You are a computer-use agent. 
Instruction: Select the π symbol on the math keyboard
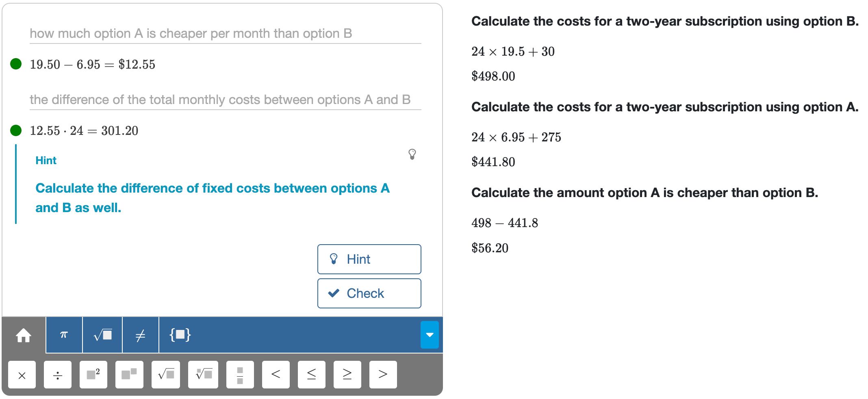[x=63, y=334]
